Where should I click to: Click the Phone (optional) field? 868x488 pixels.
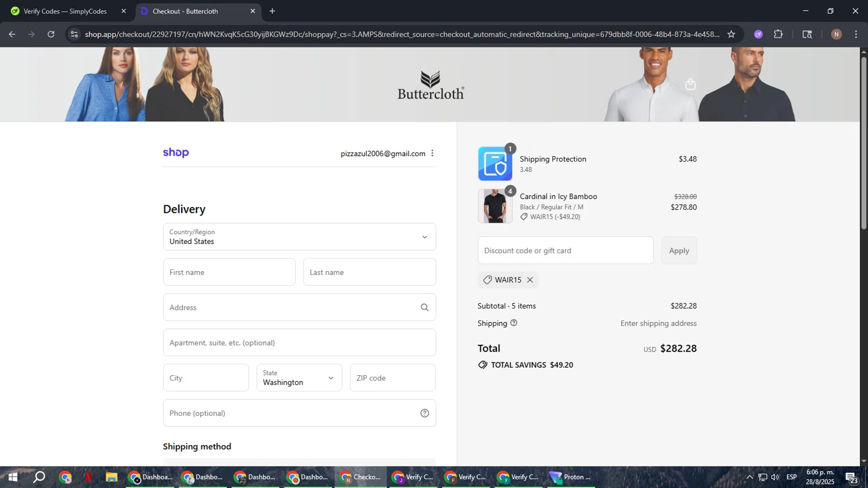point(299,413)
